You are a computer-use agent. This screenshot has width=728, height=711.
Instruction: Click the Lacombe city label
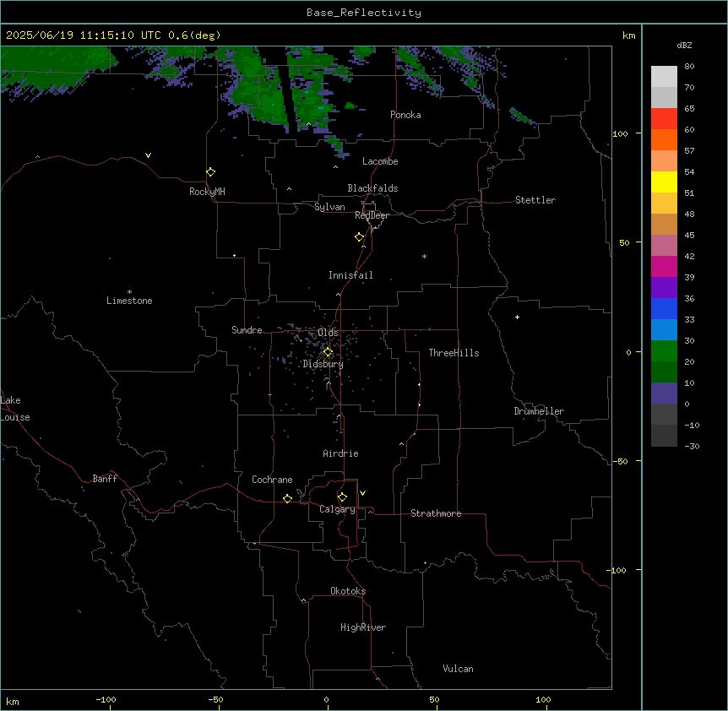pos(380,161)
